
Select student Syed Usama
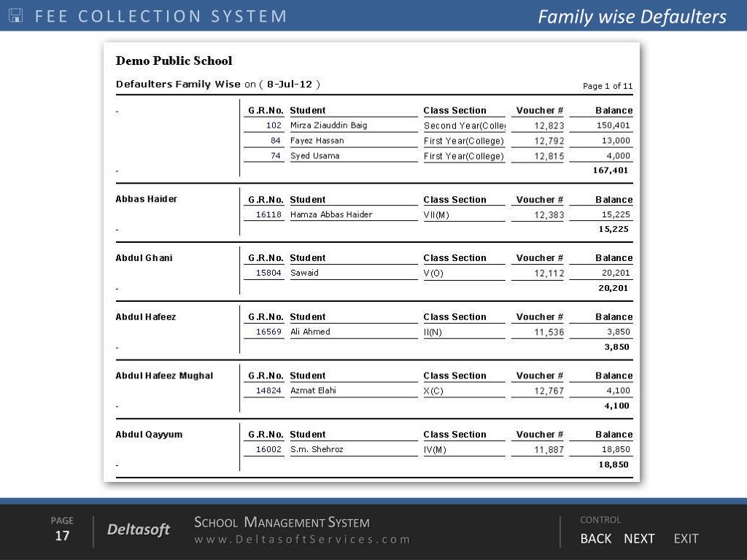315,156
